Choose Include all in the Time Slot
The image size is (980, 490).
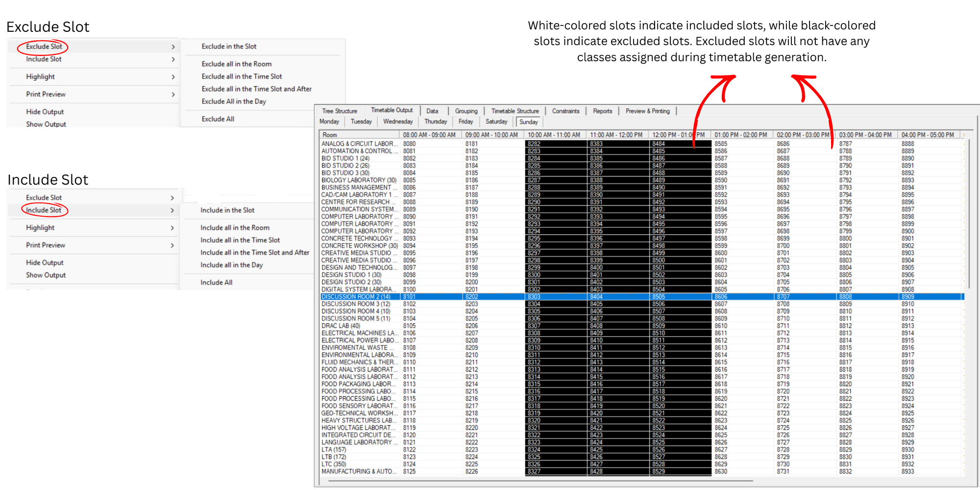[x=240, y=240]
